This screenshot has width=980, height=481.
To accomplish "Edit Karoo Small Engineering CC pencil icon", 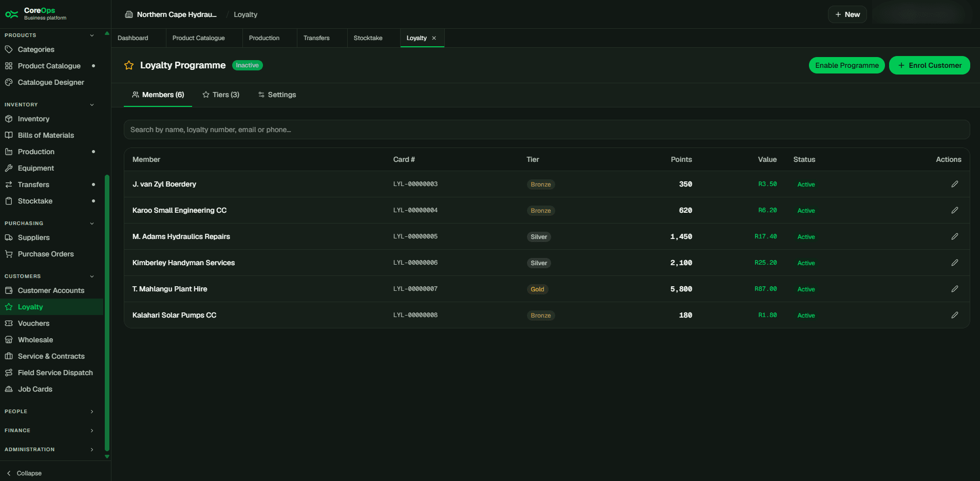I will coord(955,210).
